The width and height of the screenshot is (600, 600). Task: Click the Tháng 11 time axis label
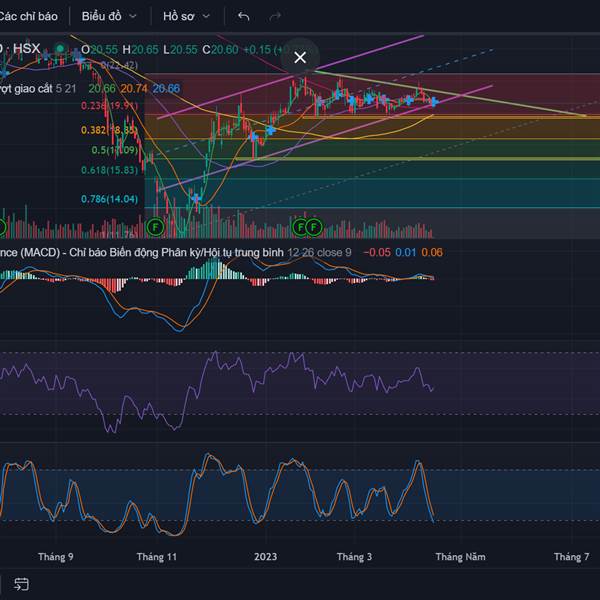(157, 557)
